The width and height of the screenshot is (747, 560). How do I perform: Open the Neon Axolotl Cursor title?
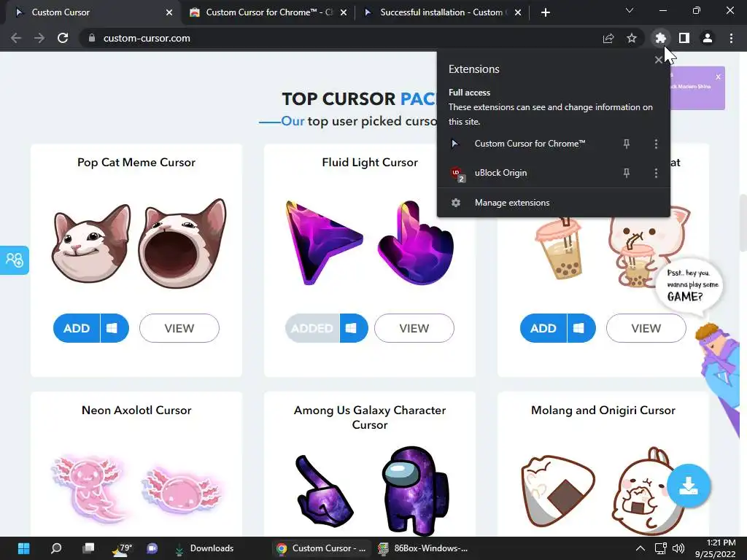click(x=136, y=410)
